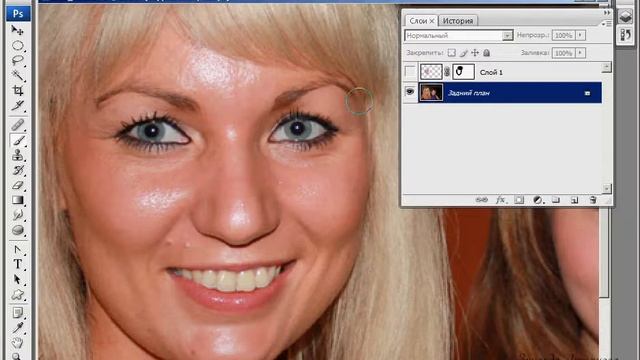Delete the selected layer
This screenshot has width=640, height=360.
pos(593,200)
